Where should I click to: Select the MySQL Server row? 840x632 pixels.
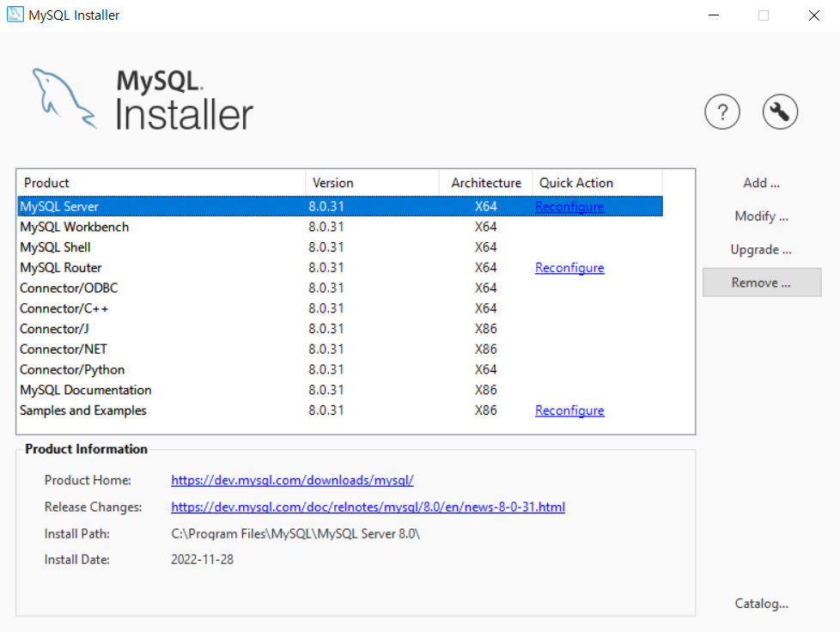[x=341, y=206]
